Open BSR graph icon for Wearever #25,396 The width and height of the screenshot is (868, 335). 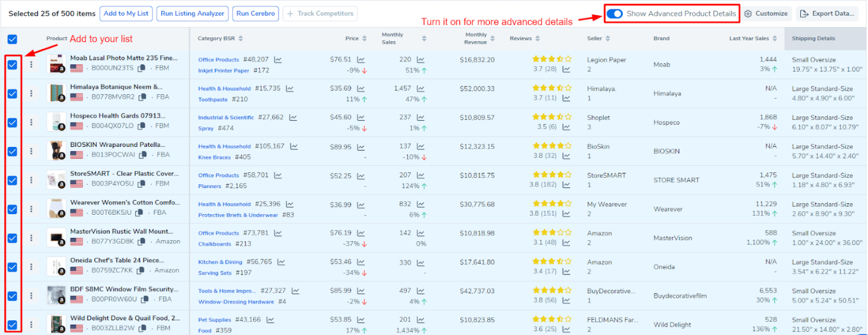coord(289,204)
